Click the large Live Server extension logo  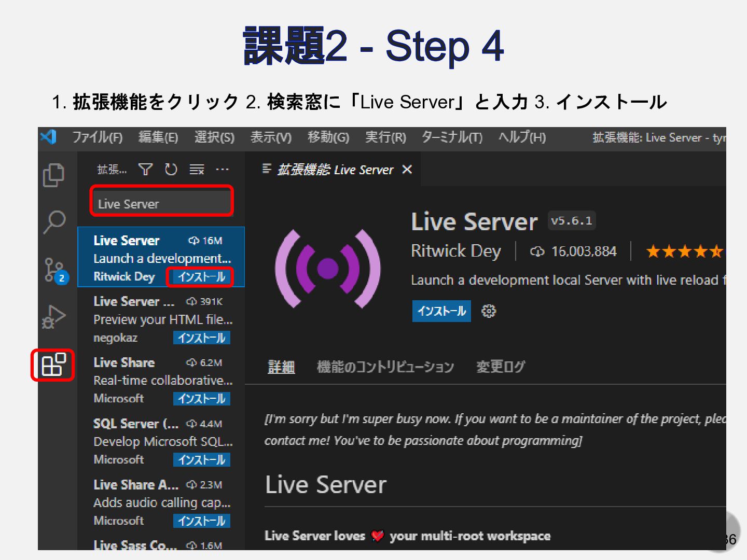328,269
